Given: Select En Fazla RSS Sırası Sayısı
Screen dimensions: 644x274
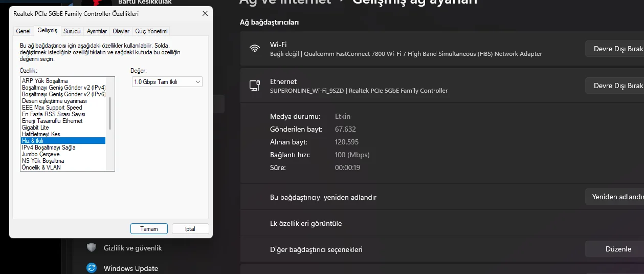Looking at the screenshot, I should pos(63,114).
